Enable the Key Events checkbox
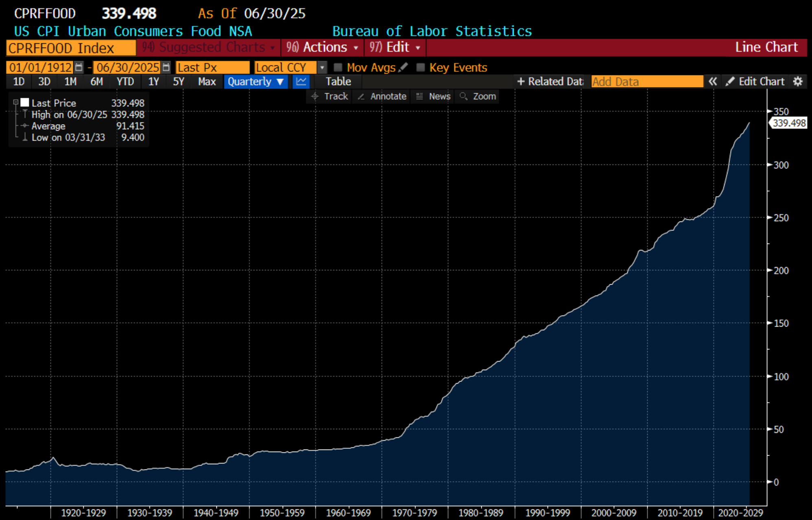Screen dimensions: 812x520 421,67
